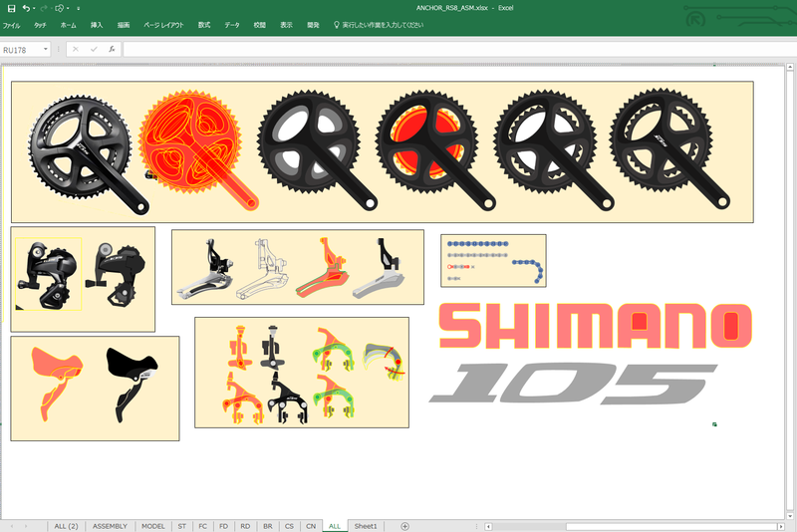The height and width of the screenshot is (532, 797).
Task: Select the right rear derailleur image
Action: tap(116, 274)
